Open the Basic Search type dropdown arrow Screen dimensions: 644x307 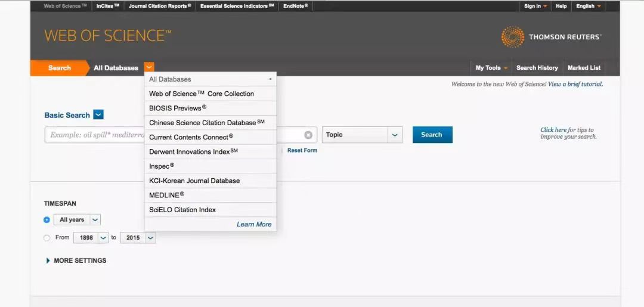(98, 115)
